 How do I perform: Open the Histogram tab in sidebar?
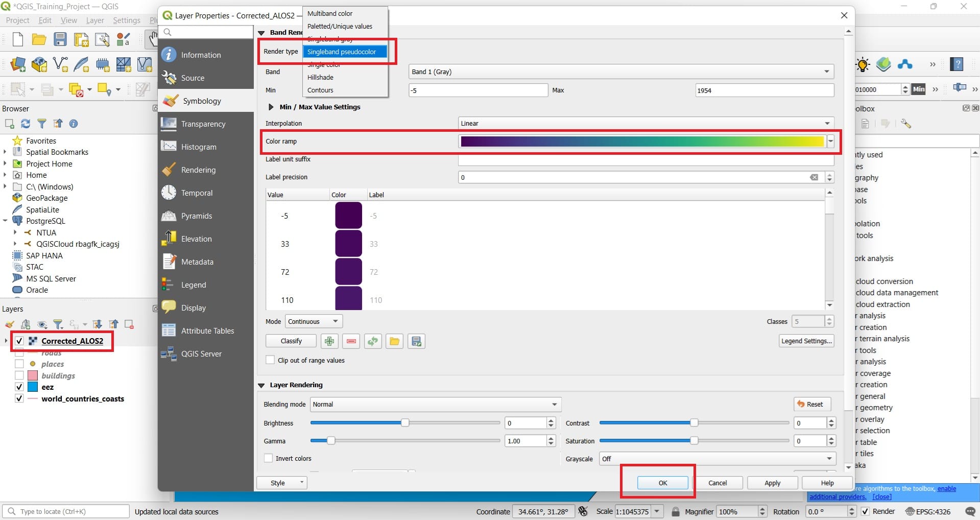click(206, 147)
